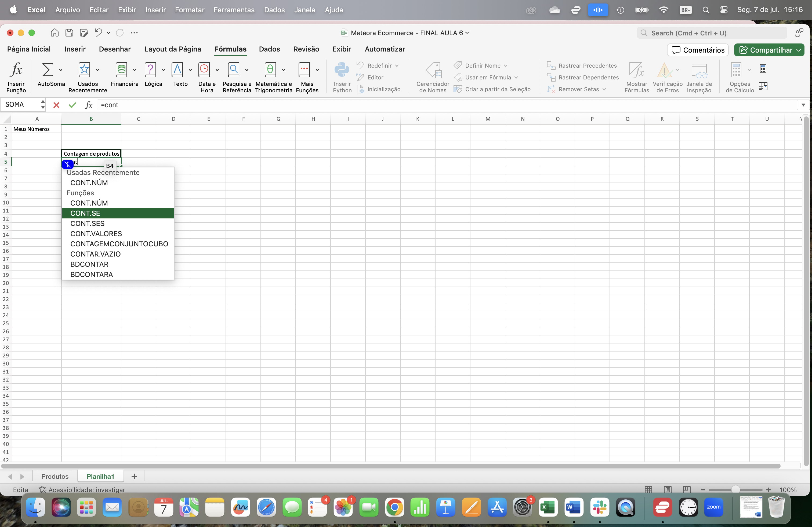Open the Dados ribbon tab
The width and height of the screenshot is (812, 527).
click(x=269, y=49)
